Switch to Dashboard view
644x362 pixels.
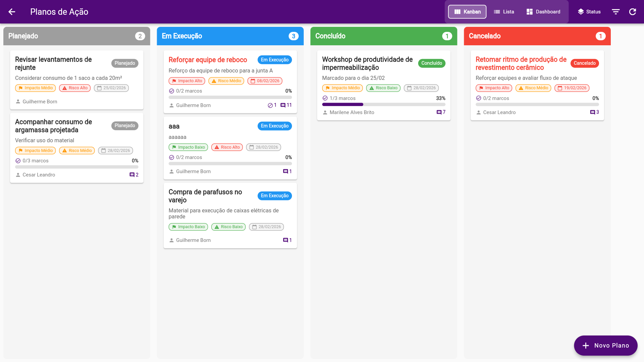click(x=543, y=12)
